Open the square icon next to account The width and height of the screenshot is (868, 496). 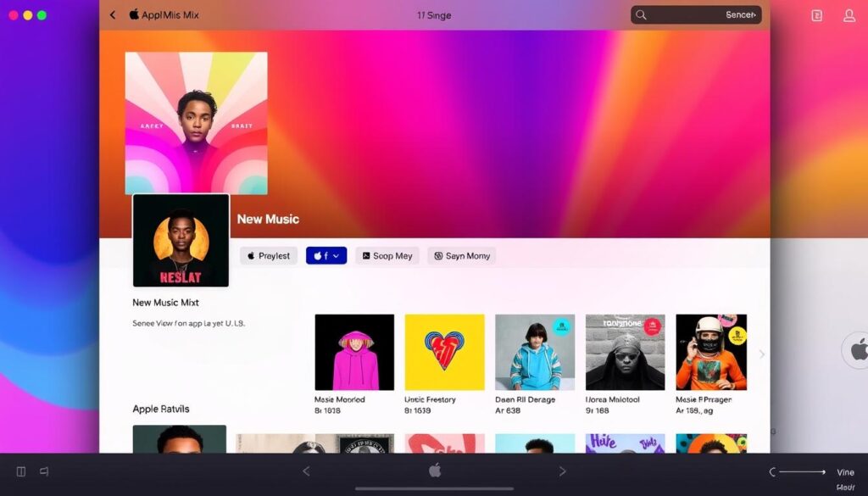click(816, 15)
